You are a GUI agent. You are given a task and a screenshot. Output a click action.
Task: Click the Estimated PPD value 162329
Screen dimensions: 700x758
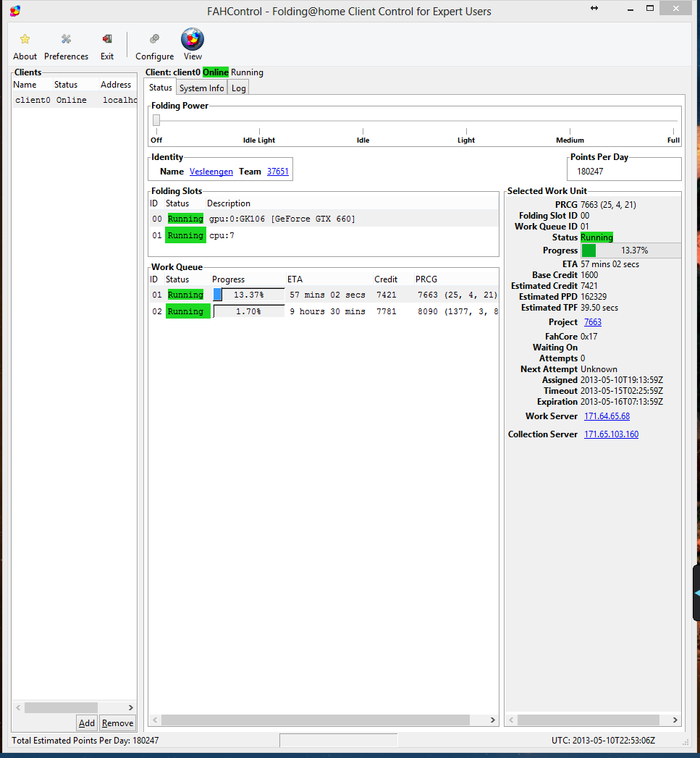pos(594,297)
